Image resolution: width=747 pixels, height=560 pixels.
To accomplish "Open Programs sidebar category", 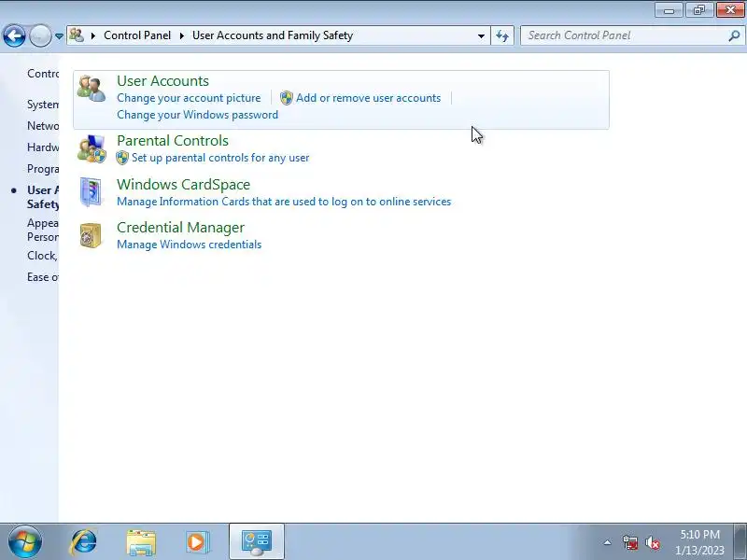I will (x=43, y=169).
